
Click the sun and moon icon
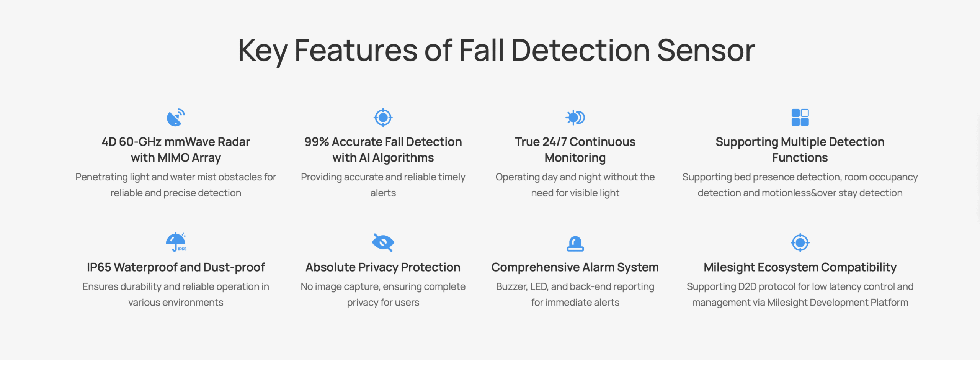tap(575, 118)
